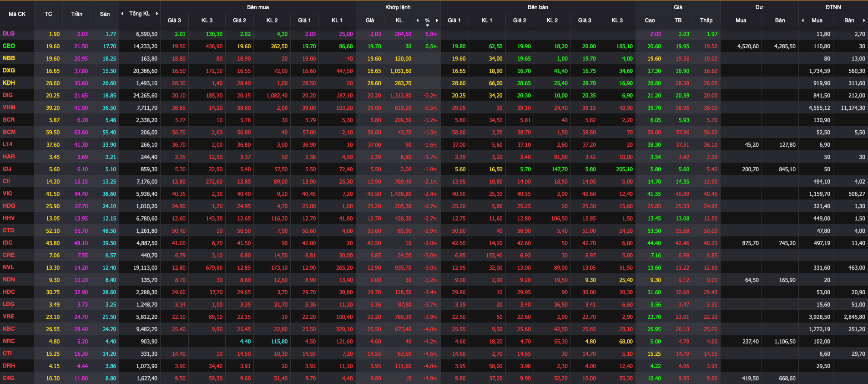The height and width of the screenshot is (384, 868).
Task: Open the HDC stock symbol
Action: coord(9,292)
